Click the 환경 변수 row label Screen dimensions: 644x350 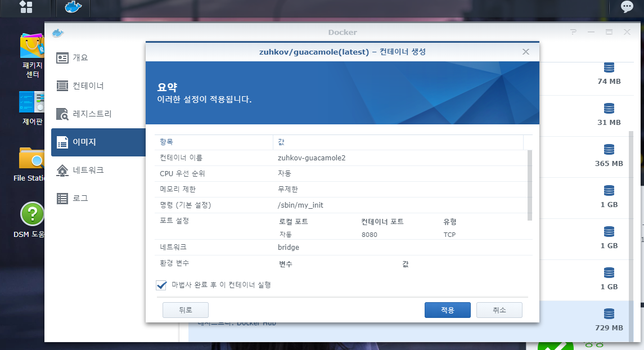(174, 263)
